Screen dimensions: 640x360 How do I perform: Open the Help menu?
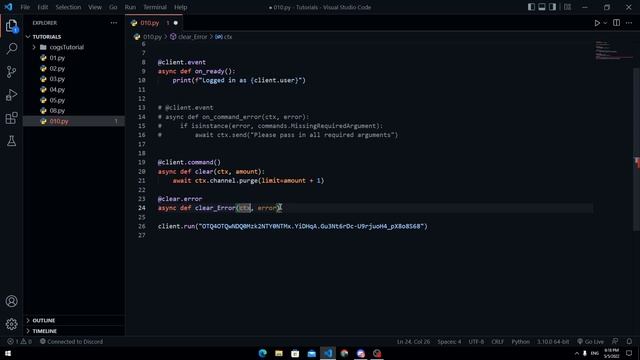pyautogui.click(x=180, y=7)
